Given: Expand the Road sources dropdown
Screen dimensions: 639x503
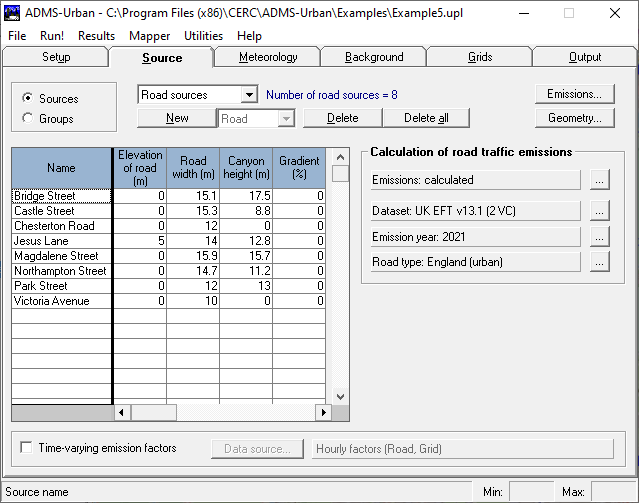Looking at the screenshot, I should [249, 95].
